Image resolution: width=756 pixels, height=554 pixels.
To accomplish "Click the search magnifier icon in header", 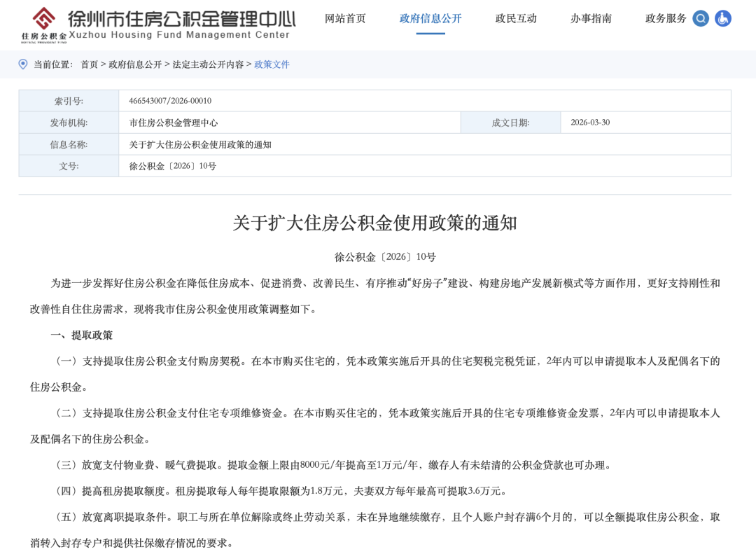I will 701,19.
